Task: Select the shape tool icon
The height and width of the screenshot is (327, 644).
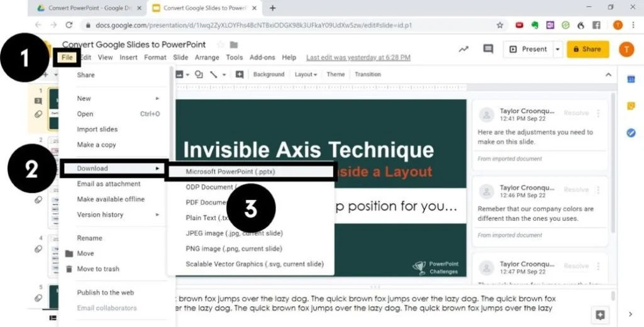Action: pos(199,74)
